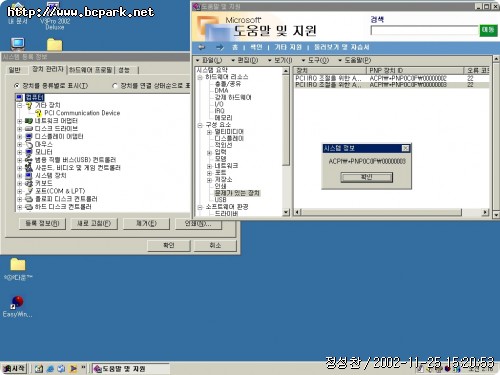
Task: Click the 포트(COM & LPT) device icon
Action: pos(29,191)
